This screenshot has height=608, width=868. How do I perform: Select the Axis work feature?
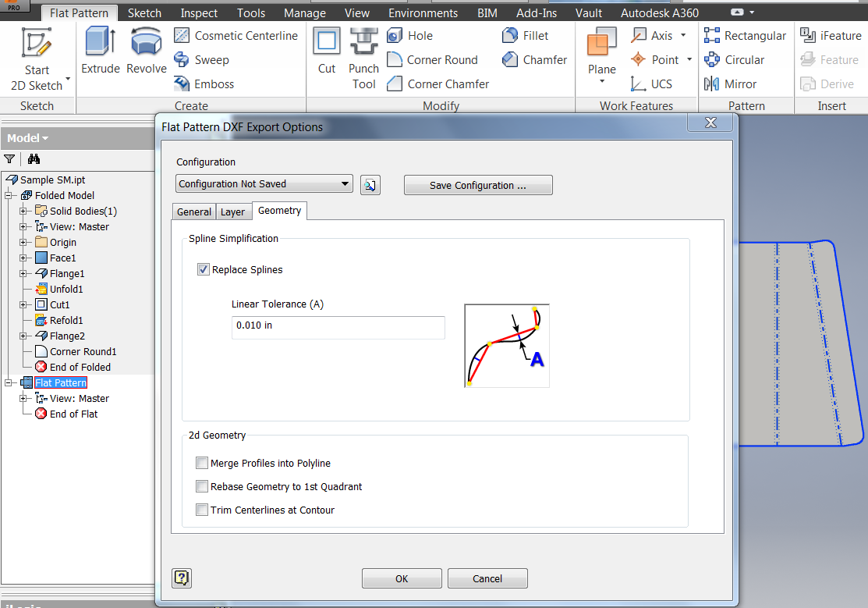tap(651, 35)
